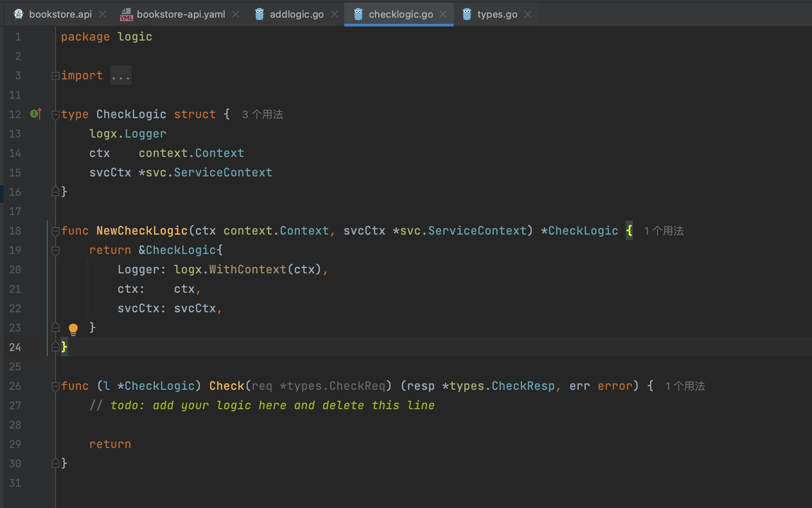Expand the collapsed import ellipsis placeholder

[x=120, y=75]
